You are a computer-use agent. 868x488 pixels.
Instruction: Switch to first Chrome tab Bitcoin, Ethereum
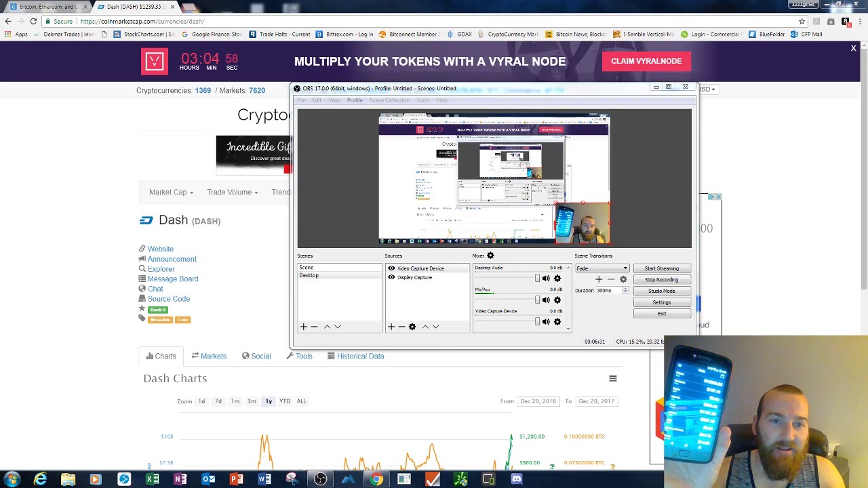(x=46, y=7)
